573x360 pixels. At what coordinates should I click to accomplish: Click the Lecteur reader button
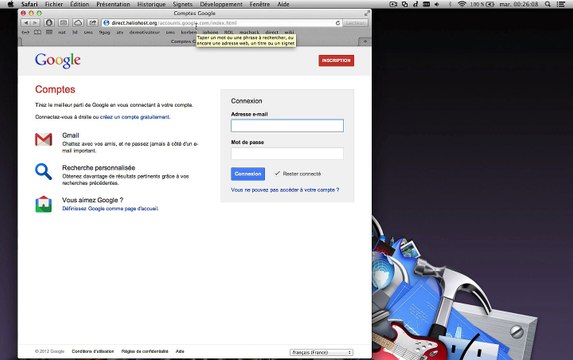point(355,23)
